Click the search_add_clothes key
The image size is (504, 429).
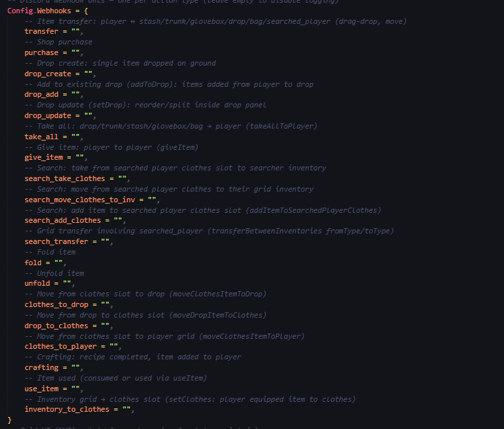(x=62, y=220)
